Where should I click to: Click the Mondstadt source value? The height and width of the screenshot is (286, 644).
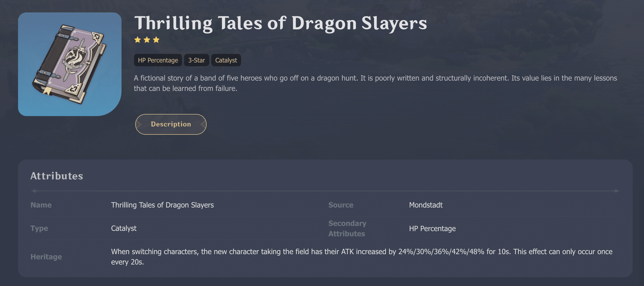coord(426,205)
